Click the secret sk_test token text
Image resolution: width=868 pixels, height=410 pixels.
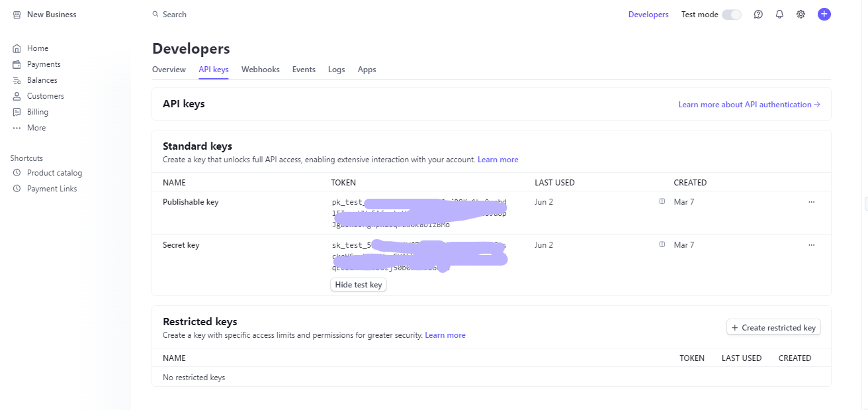point(419,256)
